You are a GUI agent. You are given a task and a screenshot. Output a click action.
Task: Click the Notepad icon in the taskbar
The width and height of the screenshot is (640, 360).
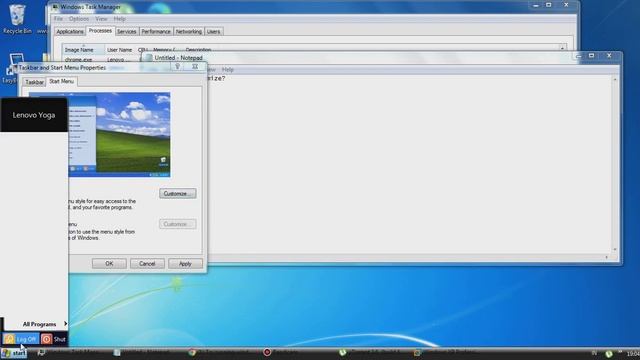[x=117, y=352]
